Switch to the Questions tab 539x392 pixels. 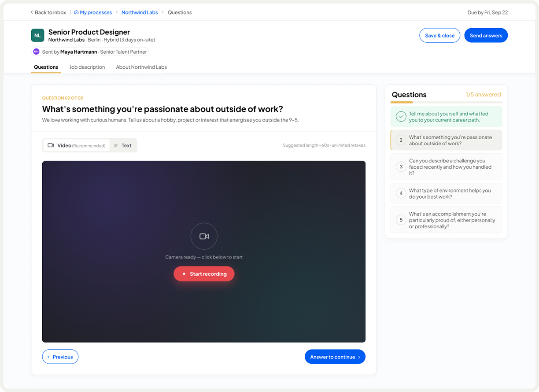click(46, 67)
